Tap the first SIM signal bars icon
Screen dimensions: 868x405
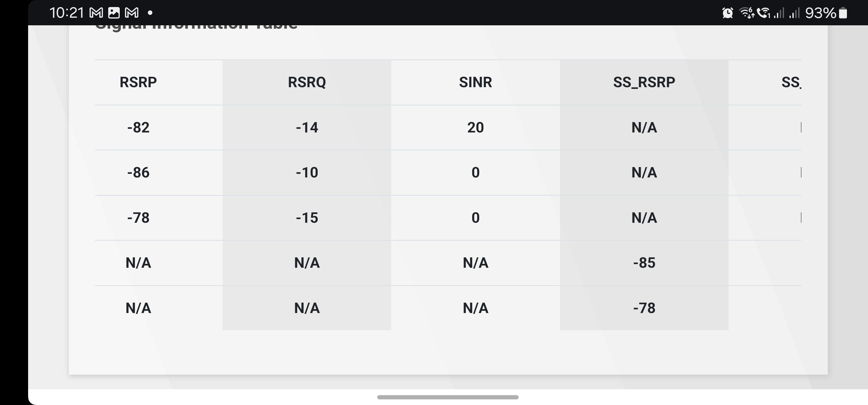pos(779,13)
